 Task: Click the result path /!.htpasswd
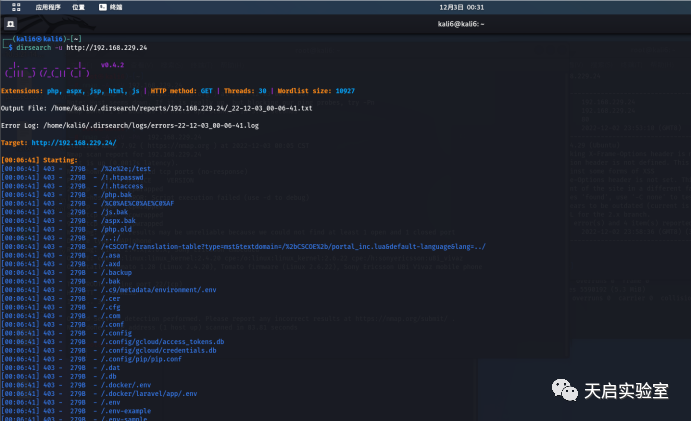pos(122,177)
